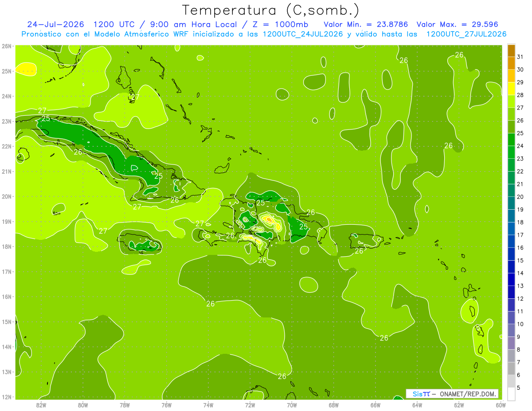Click the colorbar scale label "20"
Viewport: 532px width, 411px height.
click(520, 197)
